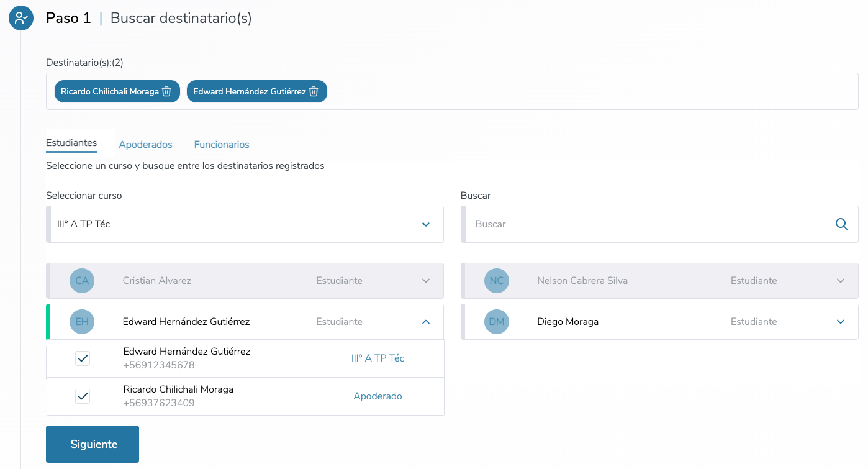Click the CA avatar for Cristian Alvarez
Image resolution: width=868 pixels, height=469 pixels.
(82, 281)
